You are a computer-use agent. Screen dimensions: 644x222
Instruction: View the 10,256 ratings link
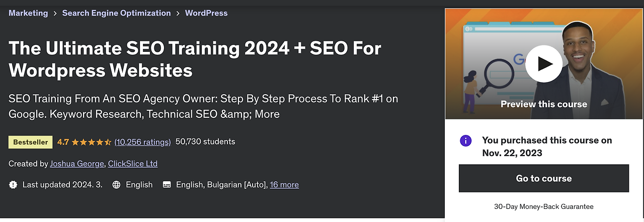[x=142, y=142]
